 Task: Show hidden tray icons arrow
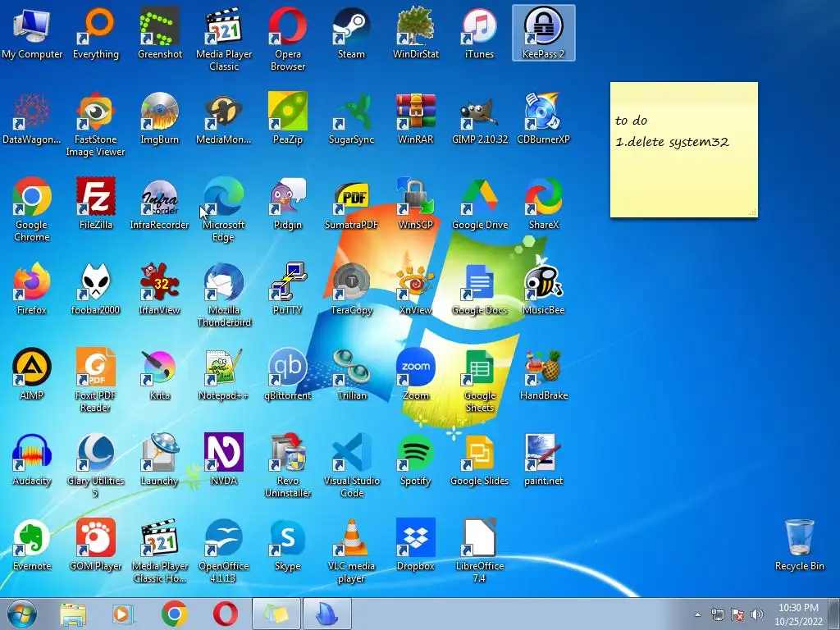coord(697,614)
